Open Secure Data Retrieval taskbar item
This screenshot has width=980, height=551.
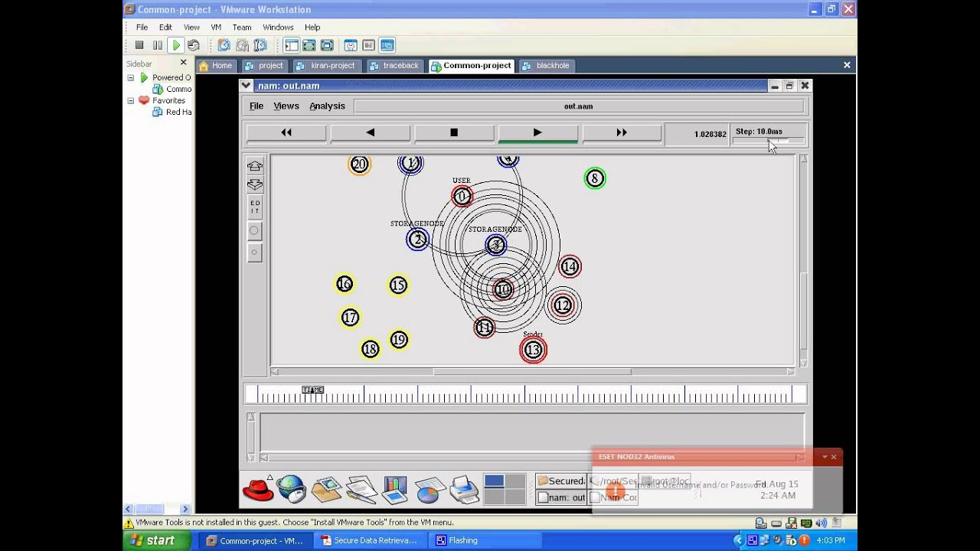[369, 540]
